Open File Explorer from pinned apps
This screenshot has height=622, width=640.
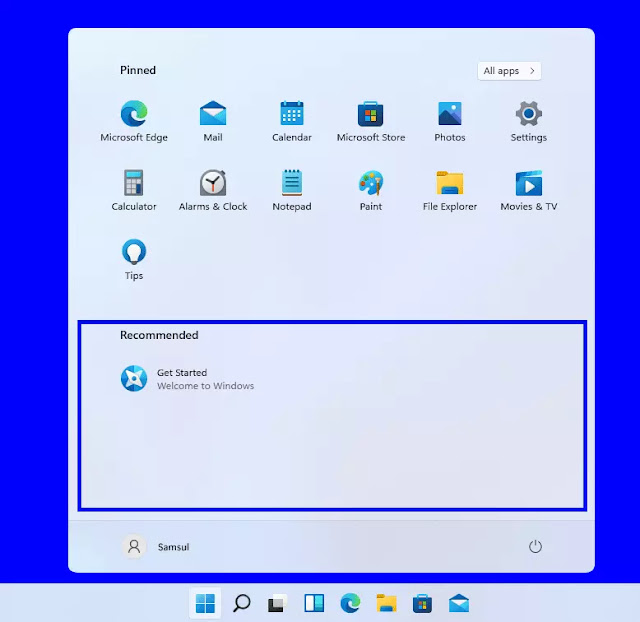click(450, 190)
